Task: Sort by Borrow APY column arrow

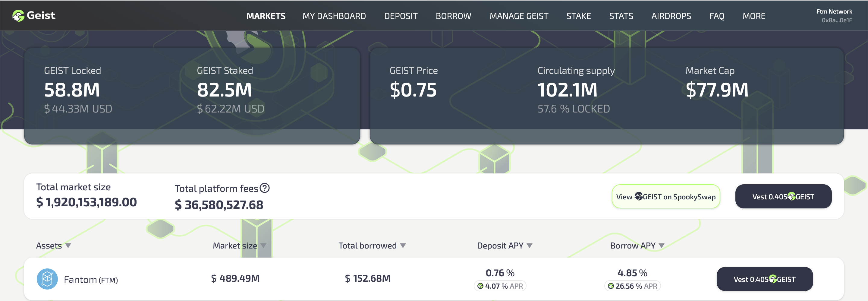Action: tap(662, 246)
